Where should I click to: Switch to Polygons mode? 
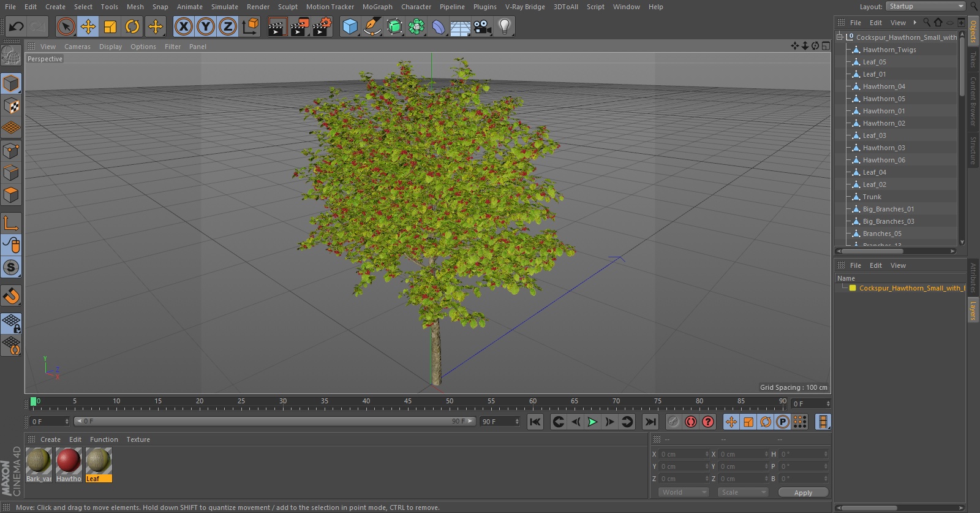click(x=11, y=196)
